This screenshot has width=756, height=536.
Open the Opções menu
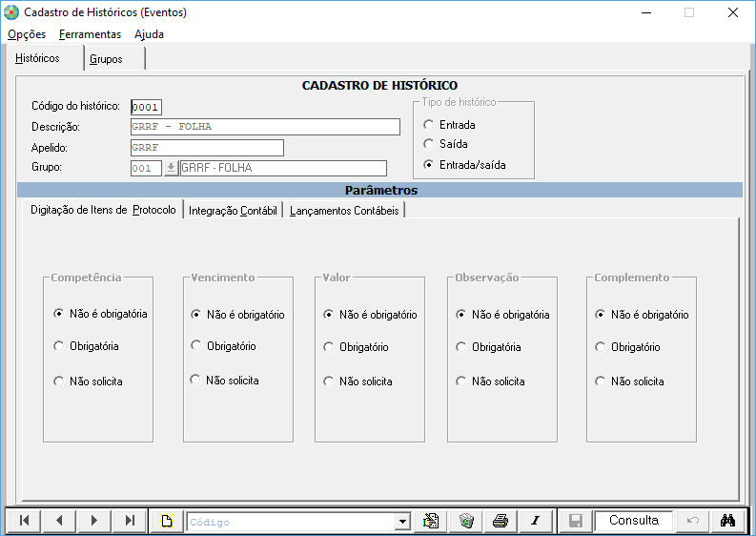click(27, 34)
